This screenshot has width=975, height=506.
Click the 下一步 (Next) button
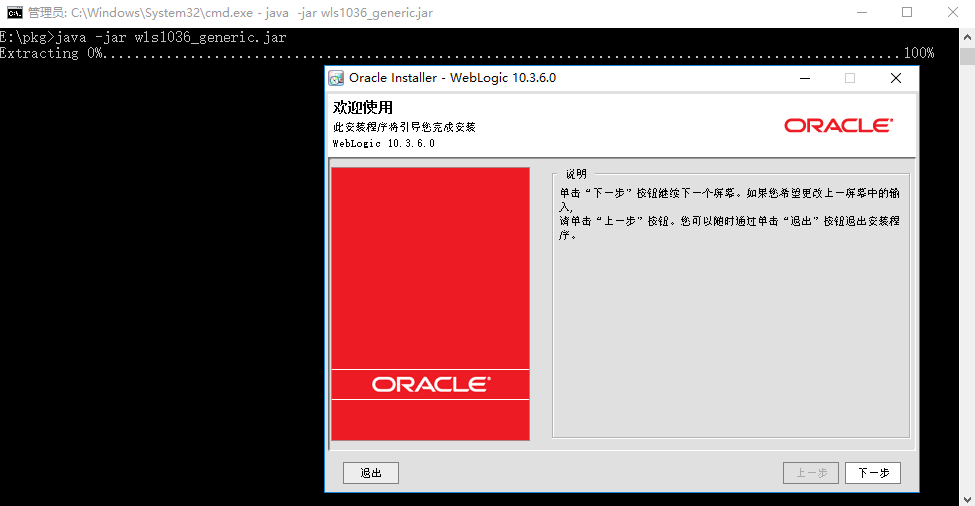pos(872,473)
